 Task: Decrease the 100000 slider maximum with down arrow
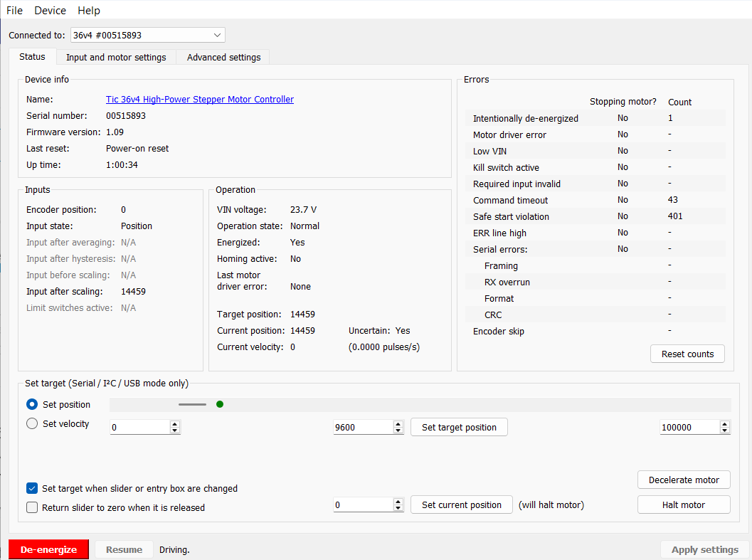[x=725, y=430]
